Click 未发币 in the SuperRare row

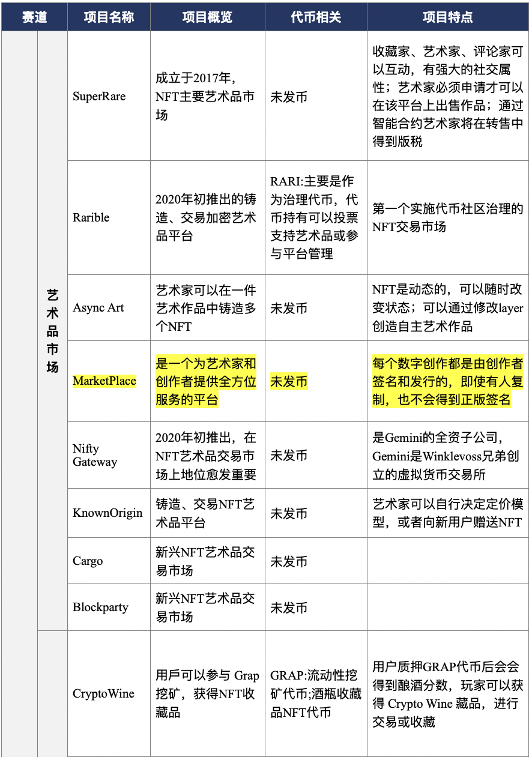(289, 97)
